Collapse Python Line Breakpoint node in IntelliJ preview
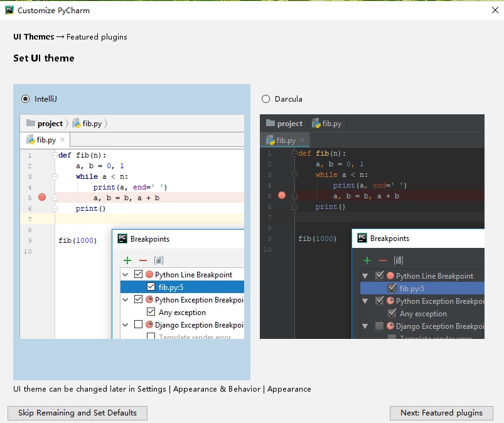This screenshot has height=423, width=504. click(126, 274)
